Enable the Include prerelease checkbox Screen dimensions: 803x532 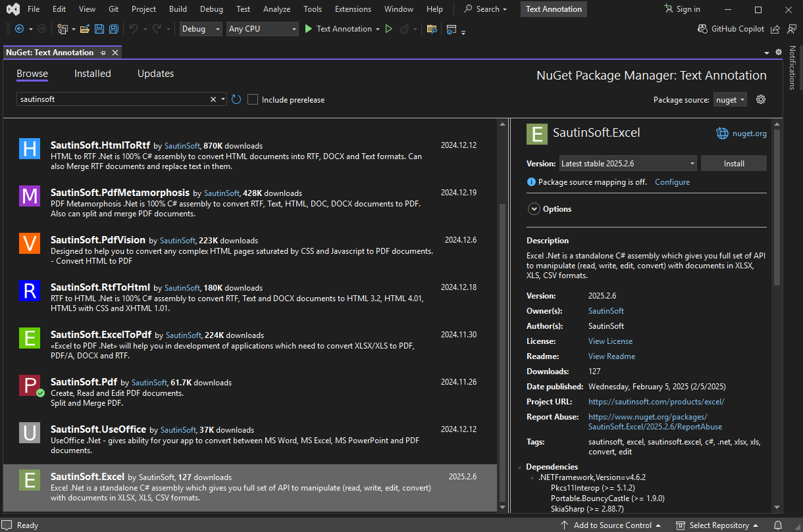tap(253, 99)
